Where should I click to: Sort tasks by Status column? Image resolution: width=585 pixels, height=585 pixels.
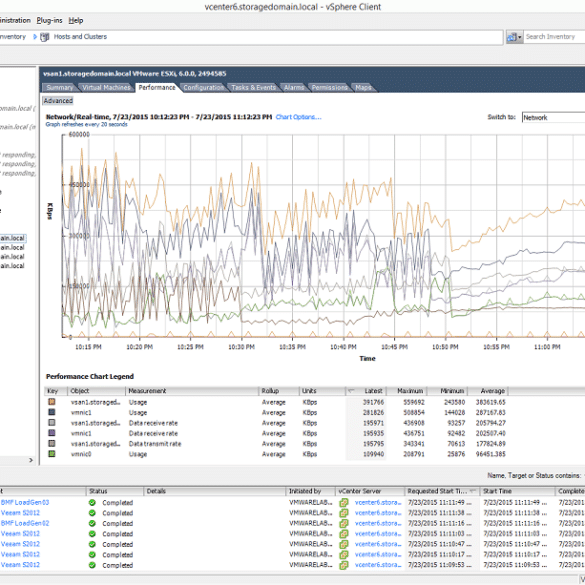click(115, 491)
